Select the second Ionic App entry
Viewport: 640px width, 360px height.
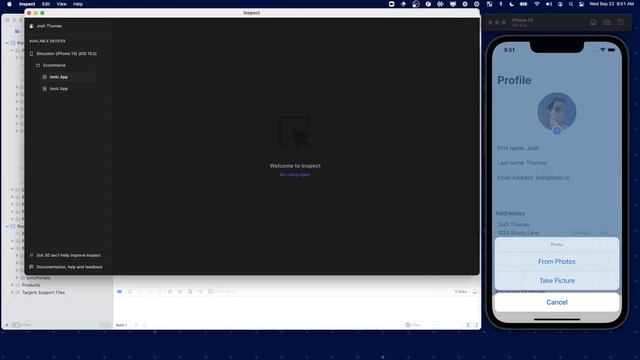(x=58, y=89)
